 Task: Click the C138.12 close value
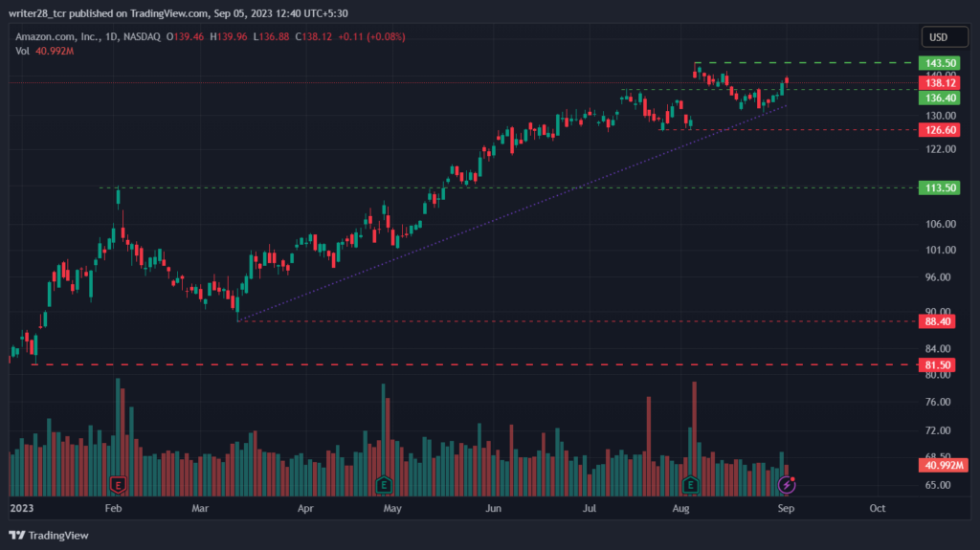point(314,37)
